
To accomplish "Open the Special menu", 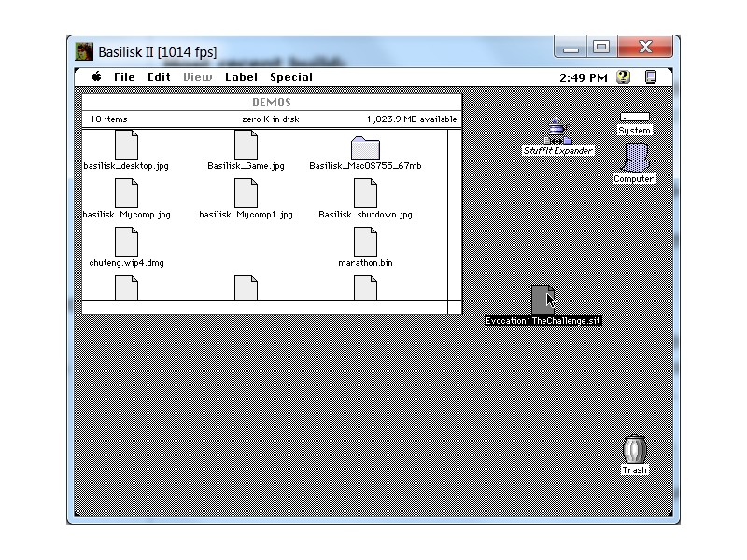I will (291, 77).
